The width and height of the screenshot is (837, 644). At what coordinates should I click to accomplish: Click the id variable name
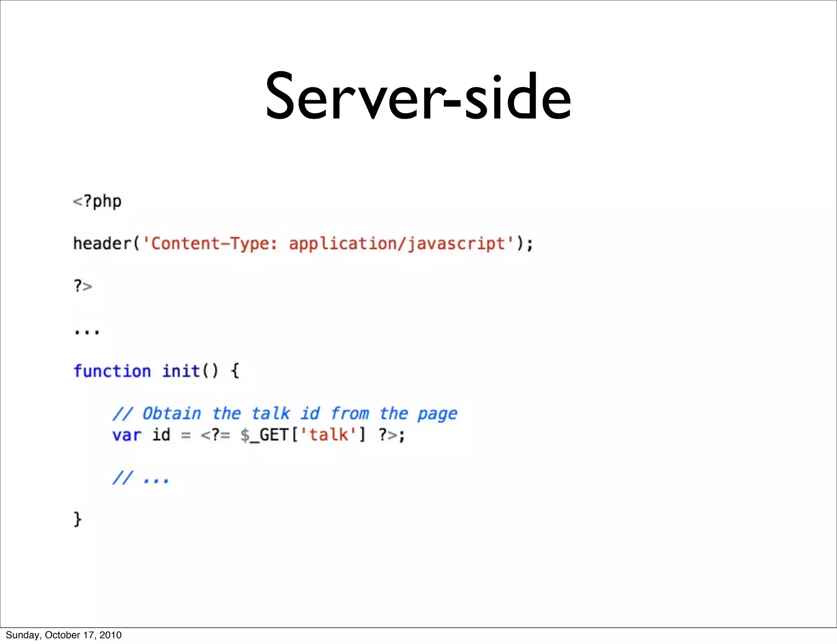click(x=161, y=435)
